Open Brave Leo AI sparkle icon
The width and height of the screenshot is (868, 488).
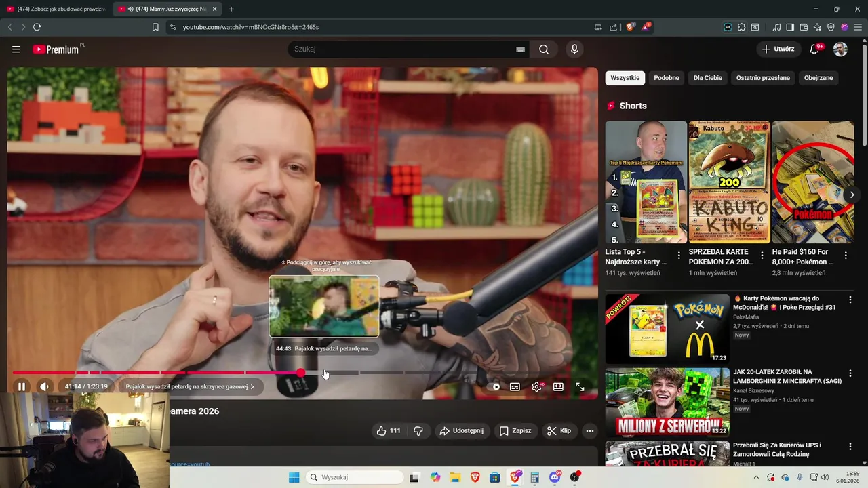[x=817, y=27]
